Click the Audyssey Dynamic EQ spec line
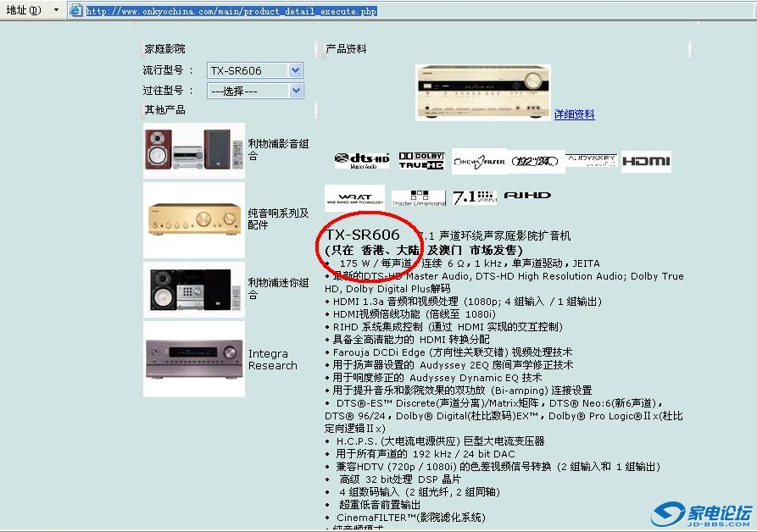Screen dimensions: 757x532 pyautogui.click(x=433, y=377)
